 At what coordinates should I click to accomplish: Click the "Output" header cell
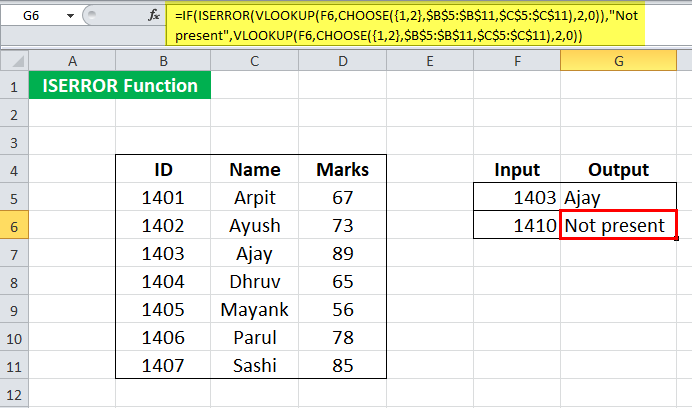[x=619, y=170]
